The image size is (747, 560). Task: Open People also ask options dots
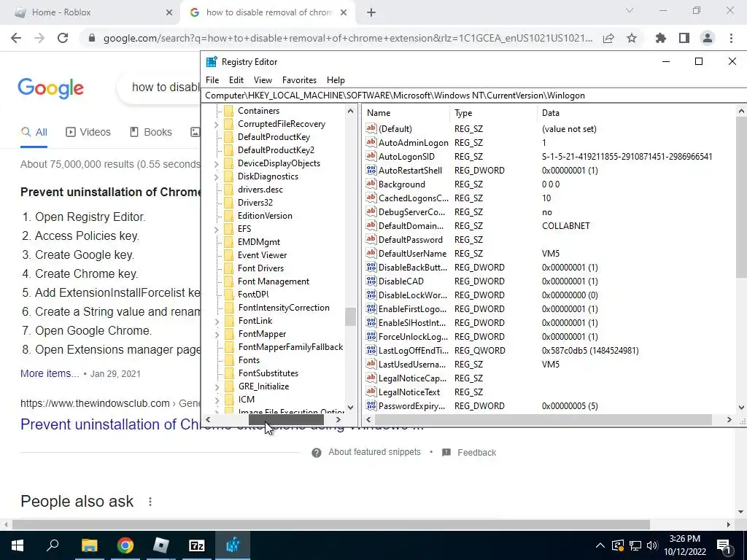point(150,502)
